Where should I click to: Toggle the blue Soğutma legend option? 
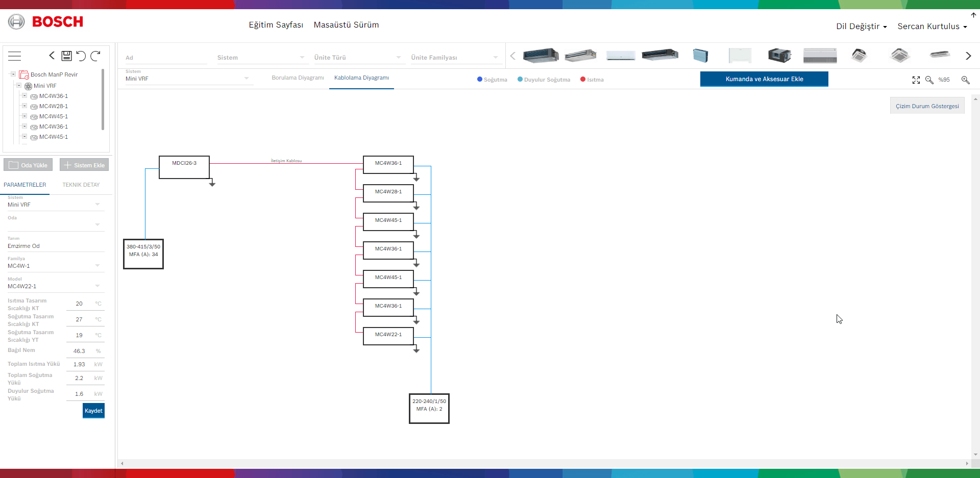click(x=492, y=80)
